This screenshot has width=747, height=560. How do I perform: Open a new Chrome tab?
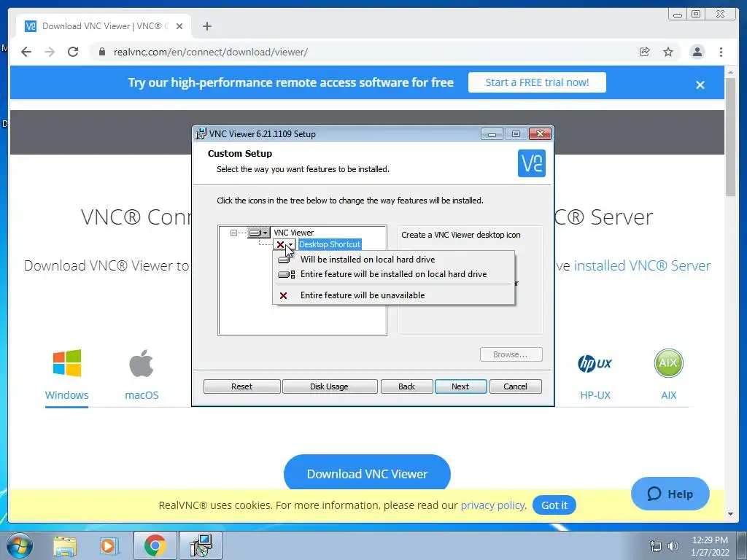point(206,26)
